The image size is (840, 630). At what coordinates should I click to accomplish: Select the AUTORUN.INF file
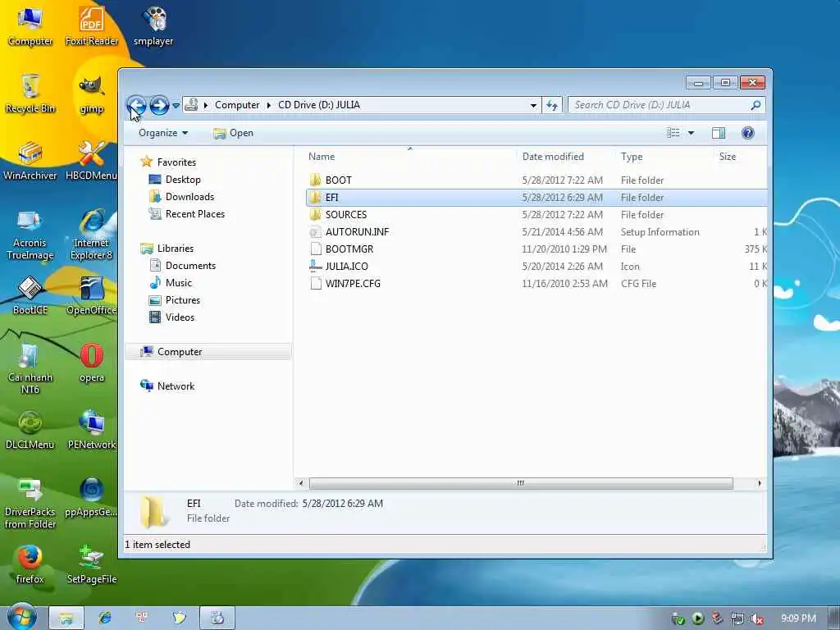coord(357,231)
